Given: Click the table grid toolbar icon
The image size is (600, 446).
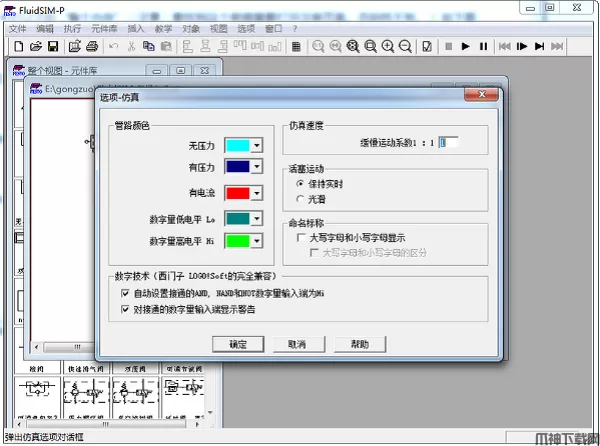Looking at the screenshot, I should click(x=296, y=46).
